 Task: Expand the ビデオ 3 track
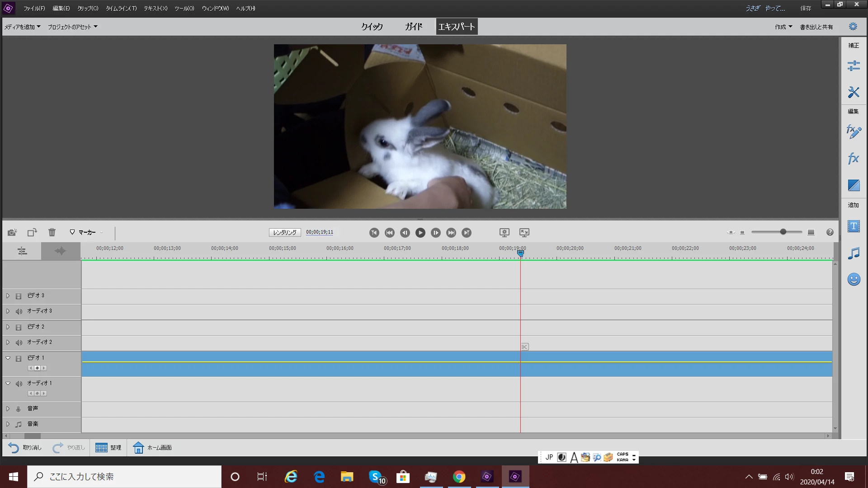pos(8,296)
